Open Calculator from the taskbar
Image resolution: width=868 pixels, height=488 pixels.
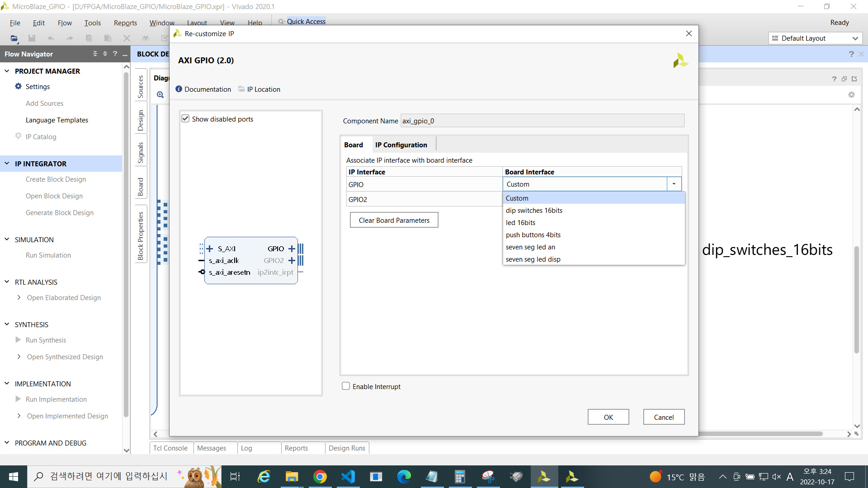(460, 477)
